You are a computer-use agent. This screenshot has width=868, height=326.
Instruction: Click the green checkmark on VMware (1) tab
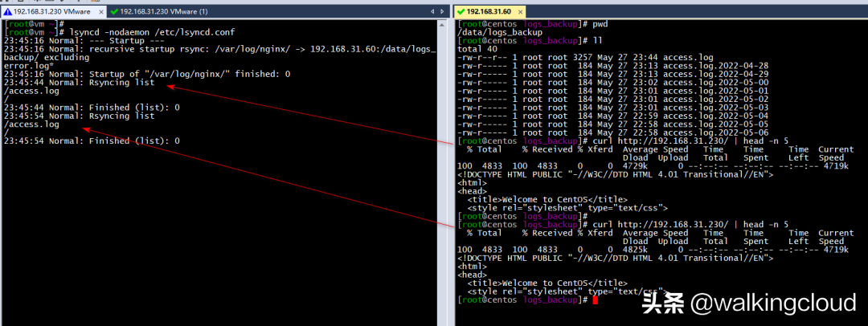coord(114,12)
